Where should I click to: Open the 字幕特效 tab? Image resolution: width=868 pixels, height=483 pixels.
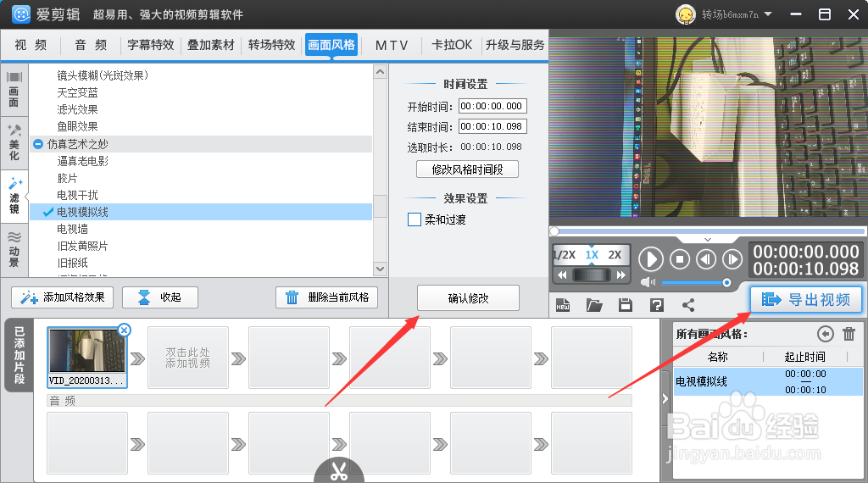151,45
